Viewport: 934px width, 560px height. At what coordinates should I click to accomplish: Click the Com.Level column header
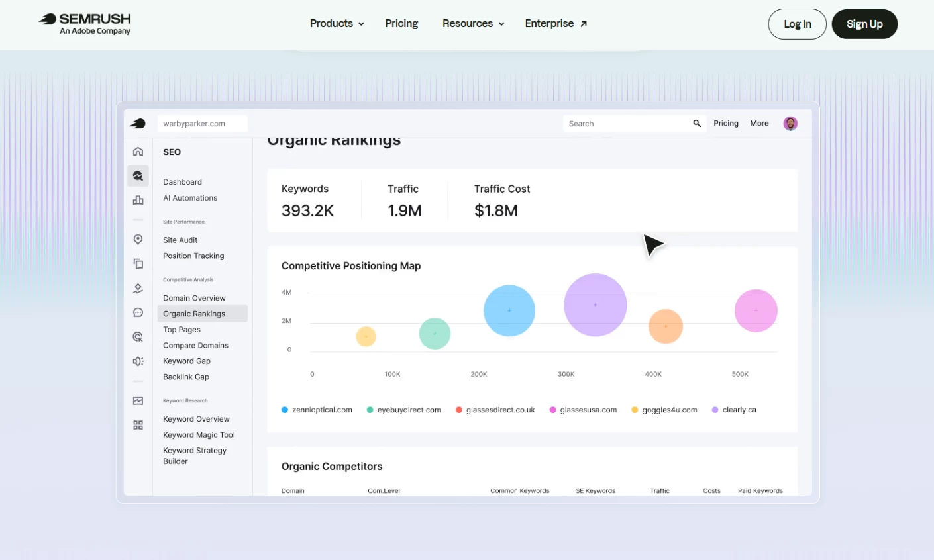click(384, 491)
